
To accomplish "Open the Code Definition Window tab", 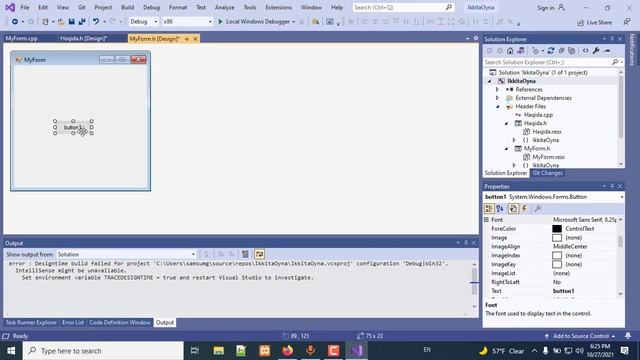I will [120, 322].
